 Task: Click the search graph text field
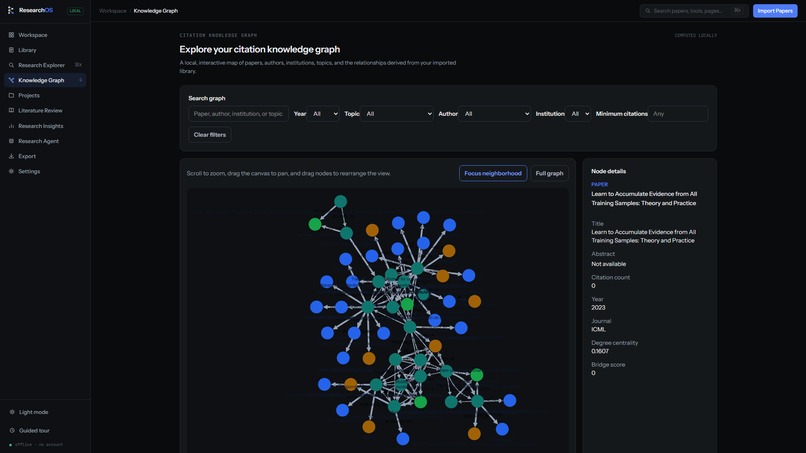[238, 114]
